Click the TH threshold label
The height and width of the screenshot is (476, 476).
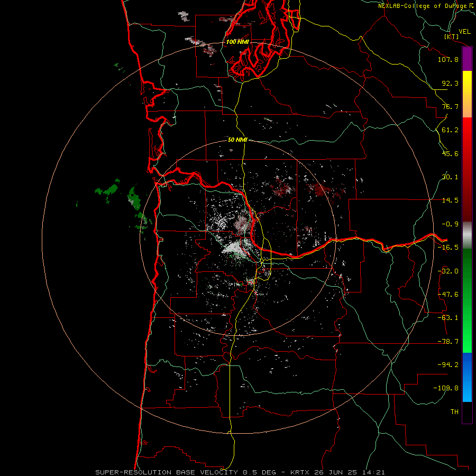click(454, 412)
